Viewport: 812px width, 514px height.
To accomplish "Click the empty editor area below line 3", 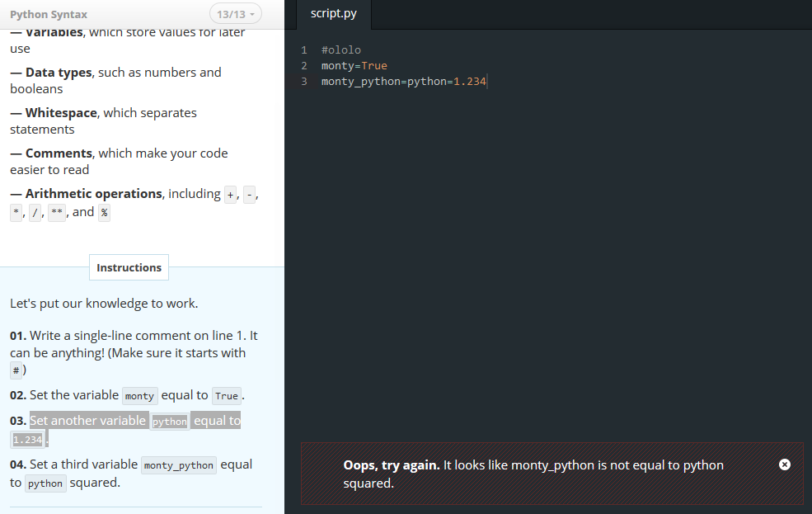I will click(549, 259).
